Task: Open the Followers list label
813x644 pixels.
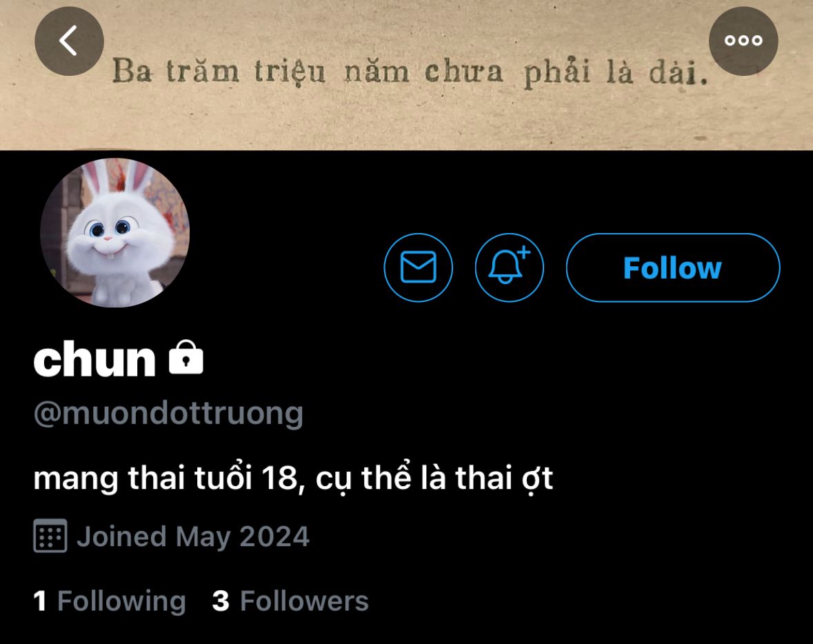Action: pyautogui.click(x=304, y=601)
